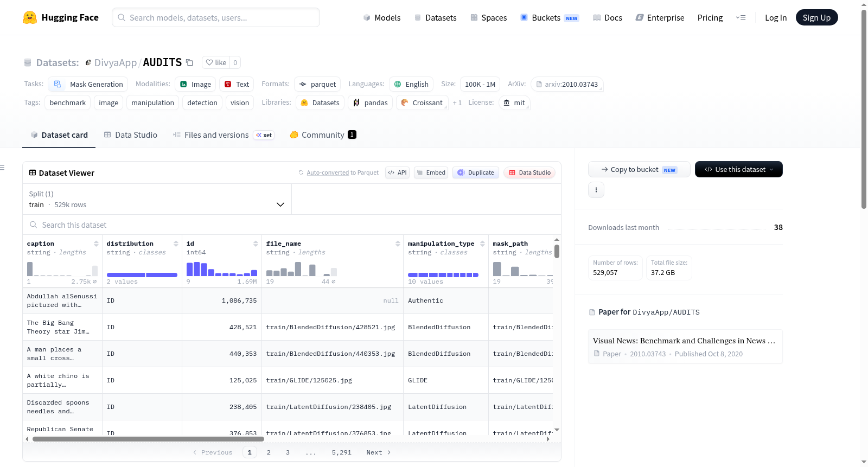
Task: Sort by the distribution column
Action: [x=176, y=244]
